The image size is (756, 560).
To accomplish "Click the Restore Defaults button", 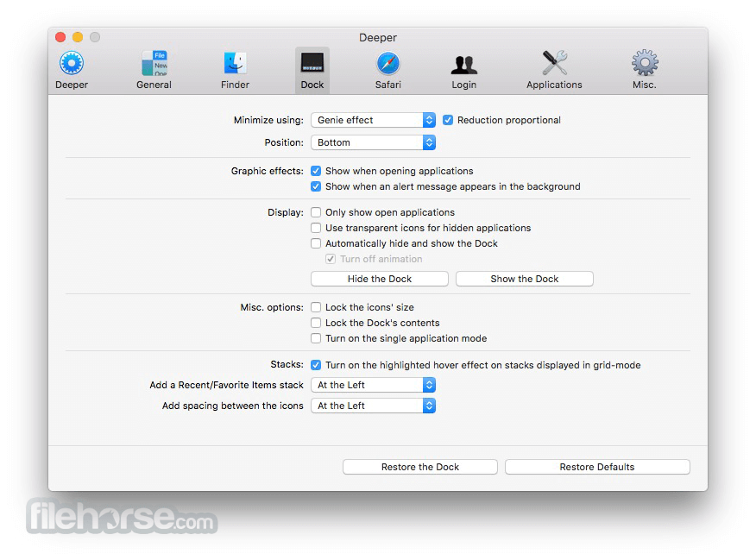I will (597, 467).
